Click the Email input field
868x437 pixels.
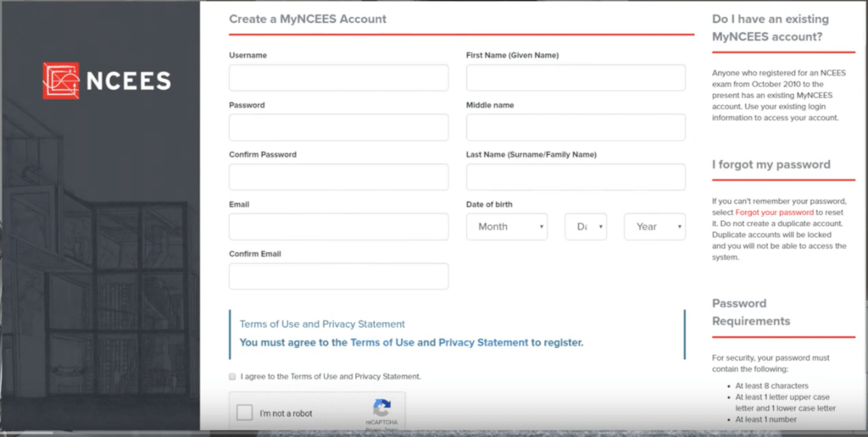point(338,227)
